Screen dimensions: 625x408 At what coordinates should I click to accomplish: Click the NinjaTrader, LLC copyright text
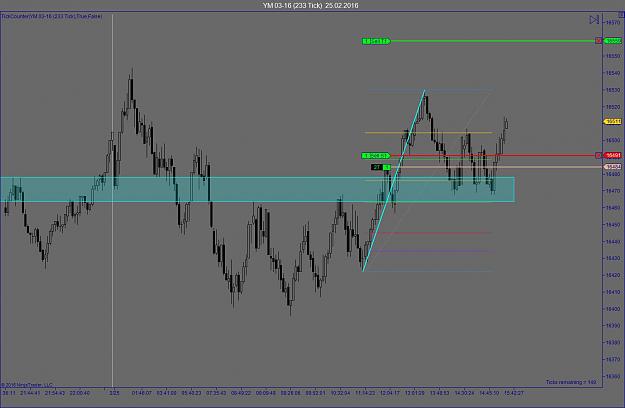click(x=27, y=385)
